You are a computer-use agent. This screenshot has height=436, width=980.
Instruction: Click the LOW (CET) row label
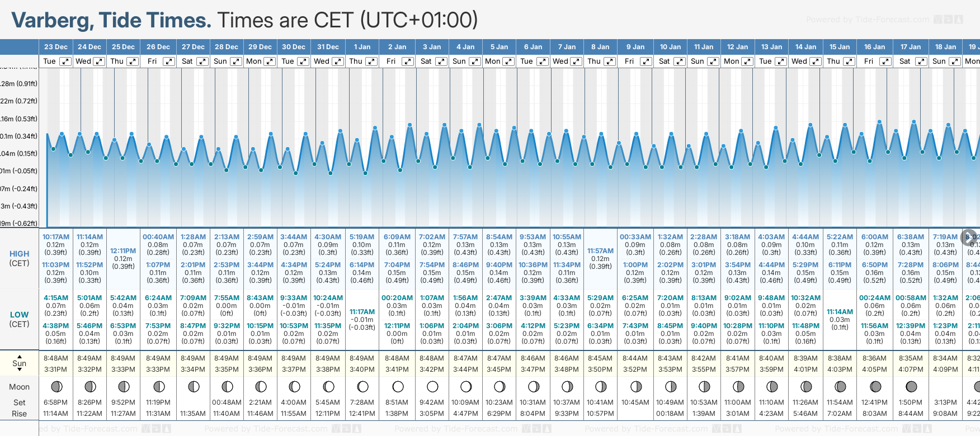tap(20, 319)
